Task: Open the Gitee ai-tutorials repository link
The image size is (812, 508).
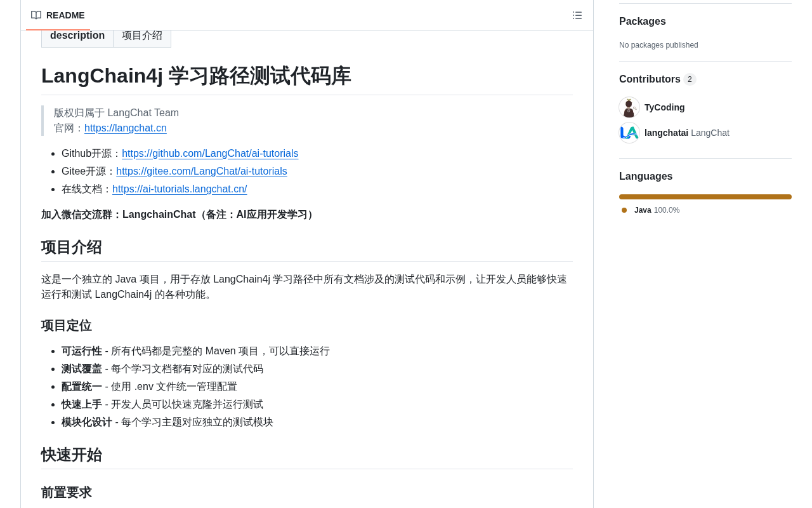Action: coord(202,171)
